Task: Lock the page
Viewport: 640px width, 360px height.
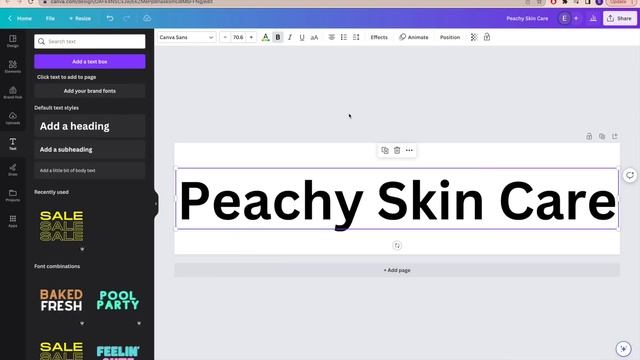Action: [589, 136]
